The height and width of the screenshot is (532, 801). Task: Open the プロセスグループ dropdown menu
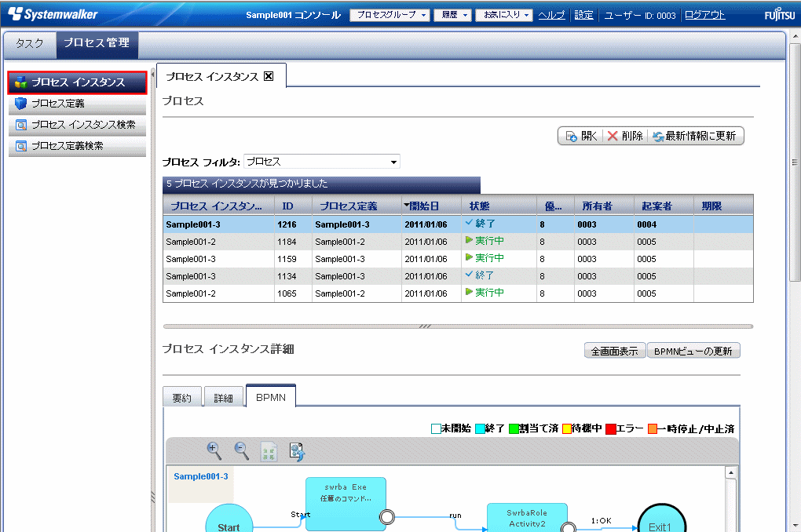point(390,15)
